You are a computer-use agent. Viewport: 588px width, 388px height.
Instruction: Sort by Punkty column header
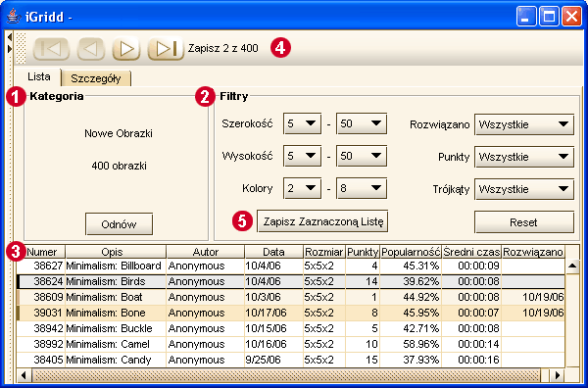tap(363, 252)
